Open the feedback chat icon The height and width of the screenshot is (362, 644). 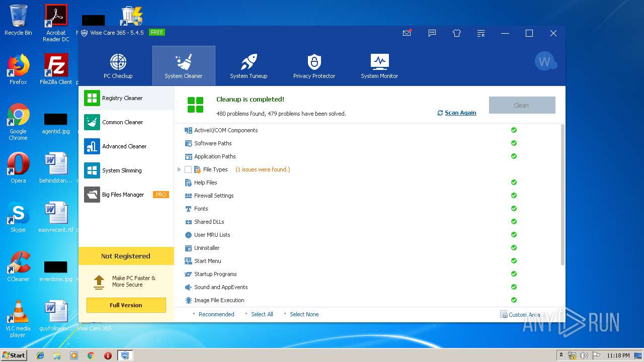click(432, 33)
